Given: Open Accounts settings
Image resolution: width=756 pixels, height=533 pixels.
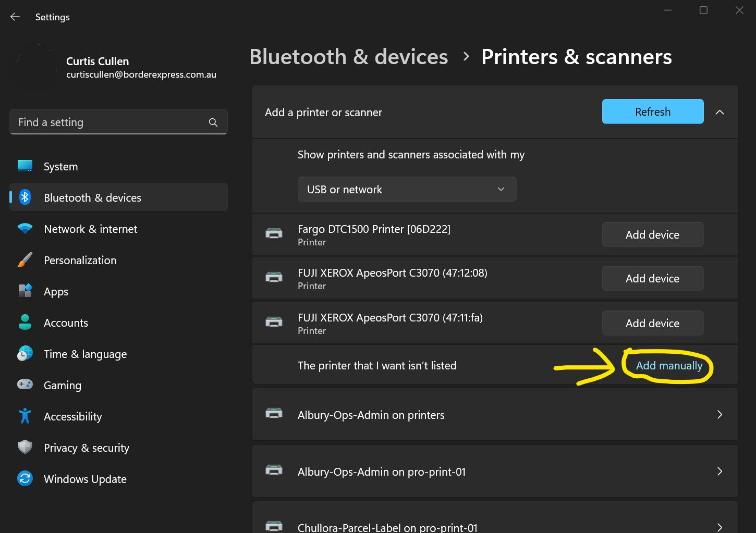Looking at the screenshot, I should (118, 323).
